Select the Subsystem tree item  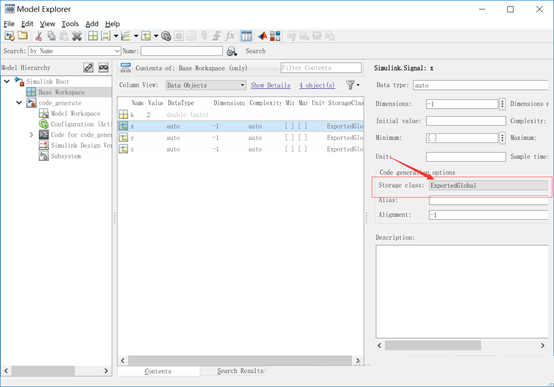(x=66, y=156)
